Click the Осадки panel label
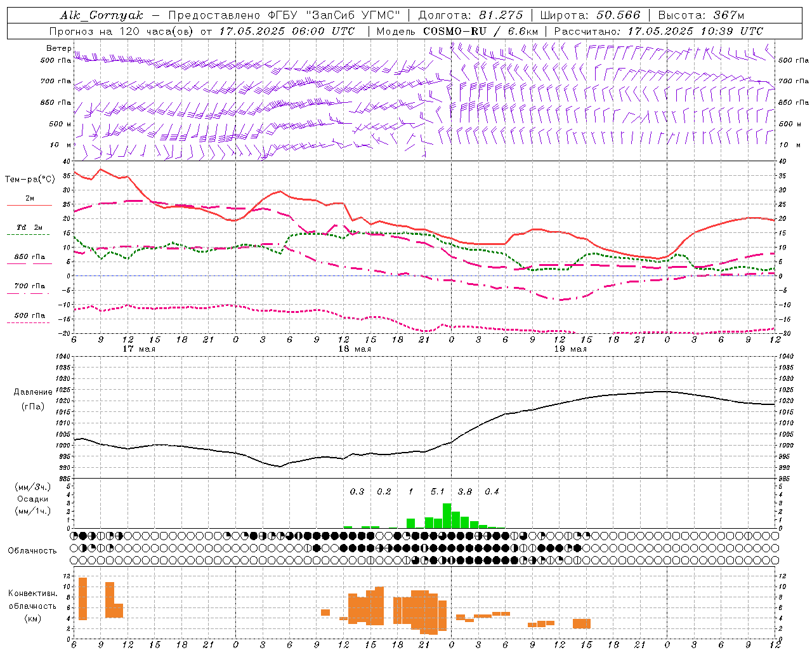Viewport: 812px width, 650px height. (33, 499)
